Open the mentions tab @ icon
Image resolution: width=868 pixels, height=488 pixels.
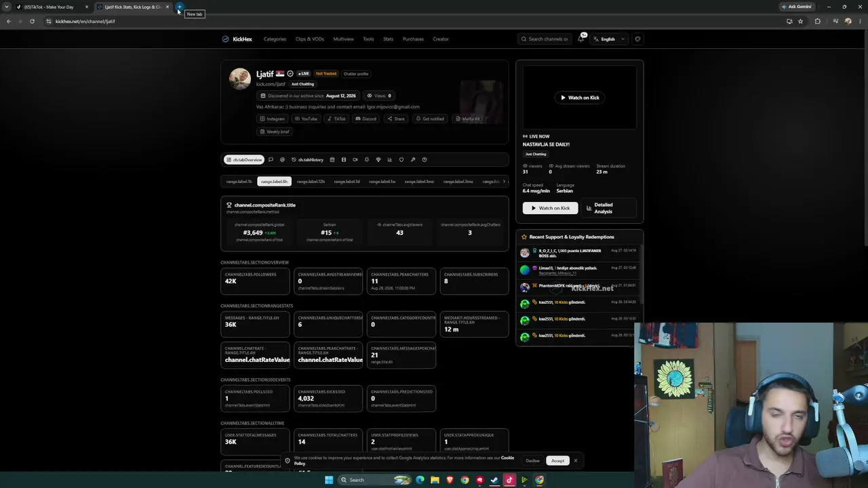coord(282,160)
